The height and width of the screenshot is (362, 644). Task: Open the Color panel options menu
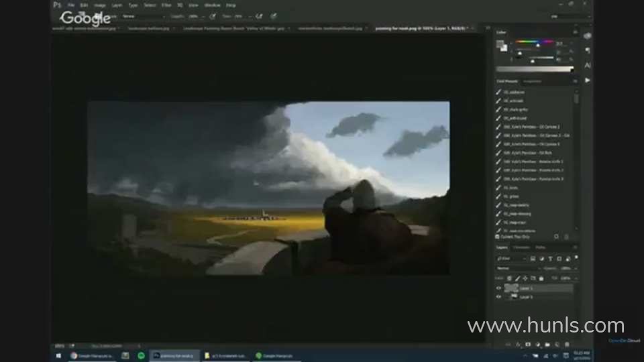pos(575,32)
